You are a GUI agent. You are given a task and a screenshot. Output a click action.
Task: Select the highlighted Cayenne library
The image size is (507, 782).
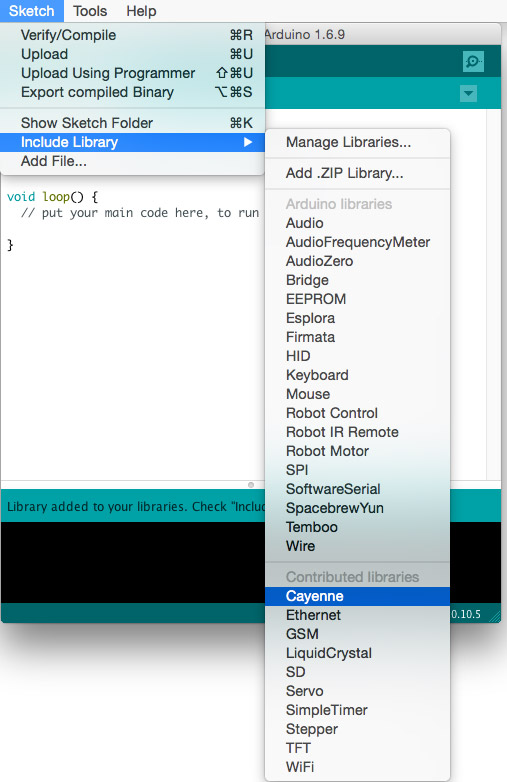(357, 596)
